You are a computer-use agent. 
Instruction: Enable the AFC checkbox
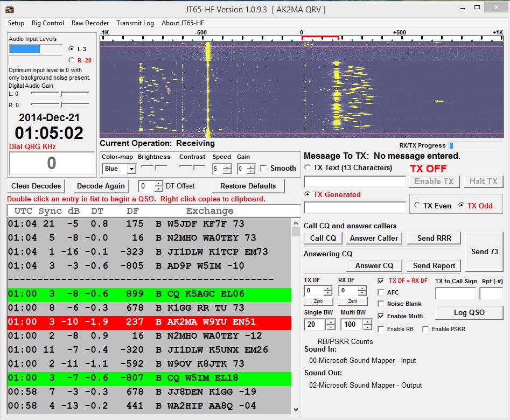381,292
